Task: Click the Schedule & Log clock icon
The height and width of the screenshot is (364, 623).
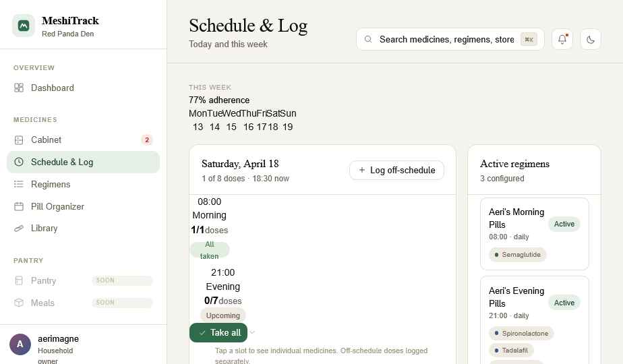Action: click(x=19, y=162)
